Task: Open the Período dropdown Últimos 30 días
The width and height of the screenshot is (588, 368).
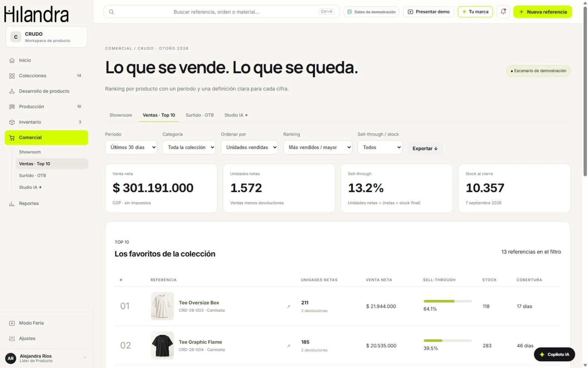Action: (x=131, y=147)
